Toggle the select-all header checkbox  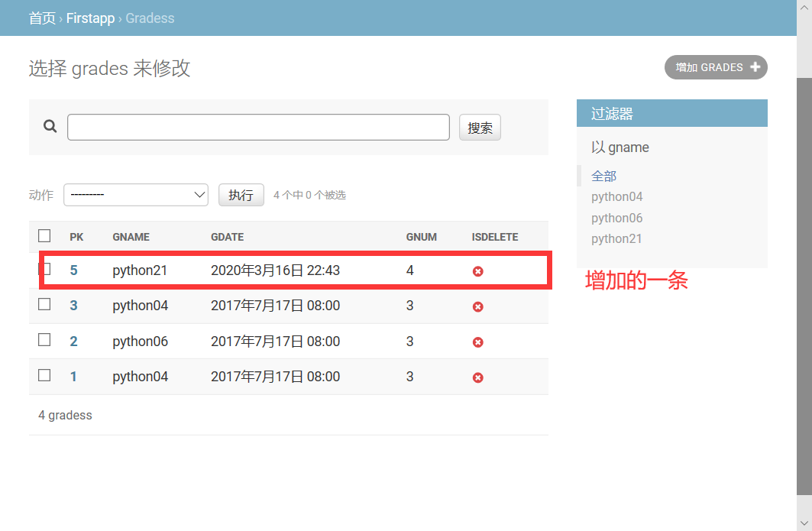[44, 236]
